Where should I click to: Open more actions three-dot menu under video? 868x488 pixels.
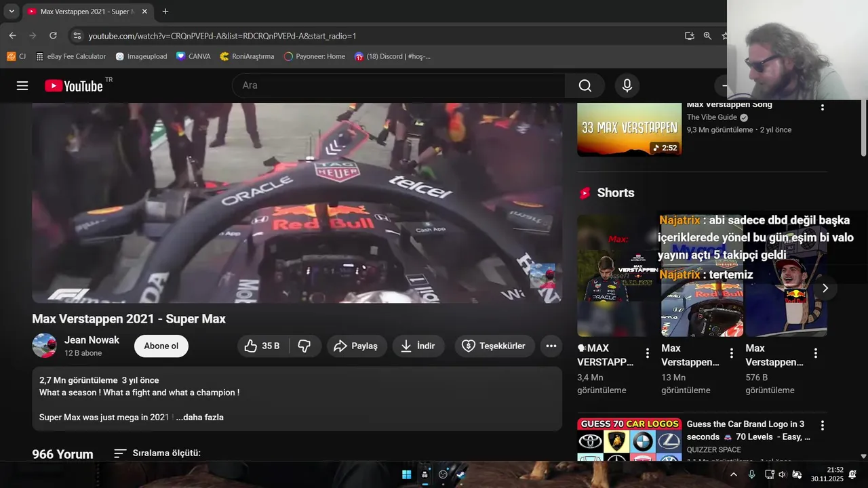551,346
